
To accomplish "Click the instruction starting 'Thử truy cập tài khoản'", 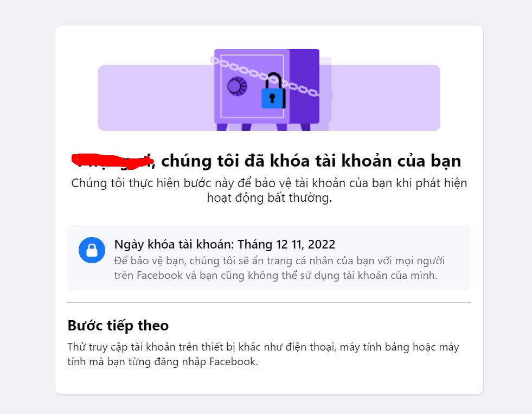I will click(x=263, y=354).
